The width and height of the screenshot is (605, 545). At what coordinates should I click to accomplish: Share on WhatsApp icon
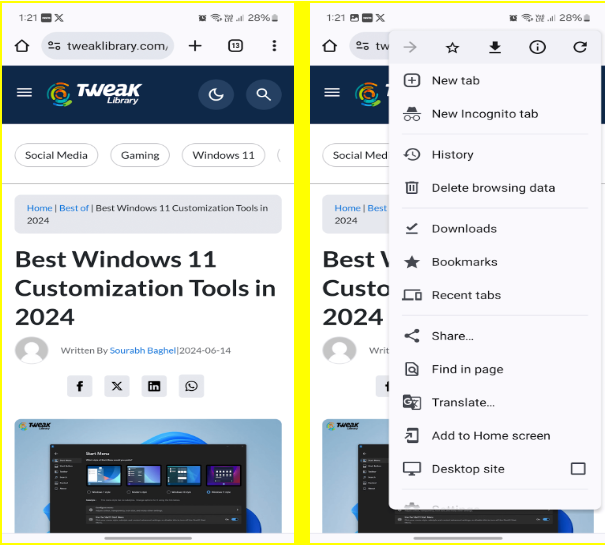191,386
